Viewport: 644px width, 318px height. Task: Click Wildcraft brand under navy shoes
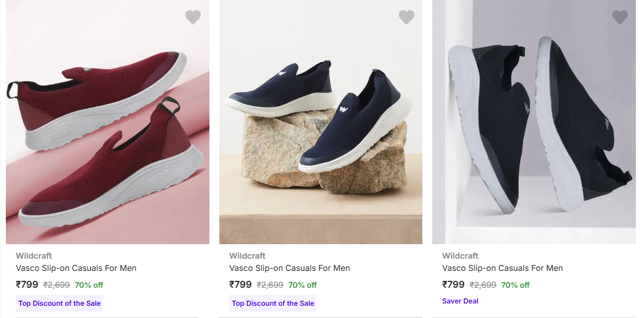pos(247,256)
